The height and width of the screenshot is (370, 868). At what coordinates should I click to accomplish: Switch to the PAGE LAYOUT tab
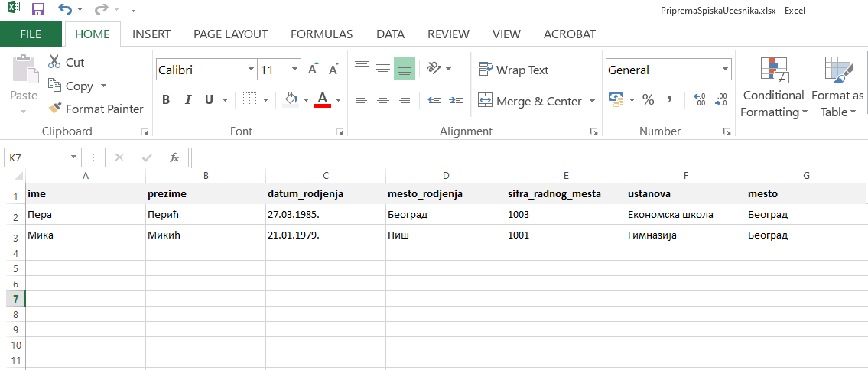(230, 34)
